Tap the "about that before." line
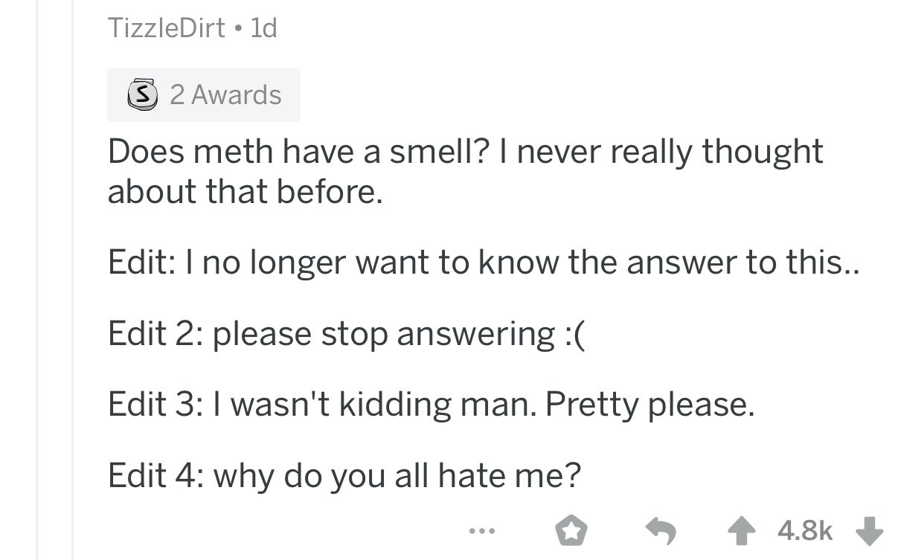 [x=246, y=192]
